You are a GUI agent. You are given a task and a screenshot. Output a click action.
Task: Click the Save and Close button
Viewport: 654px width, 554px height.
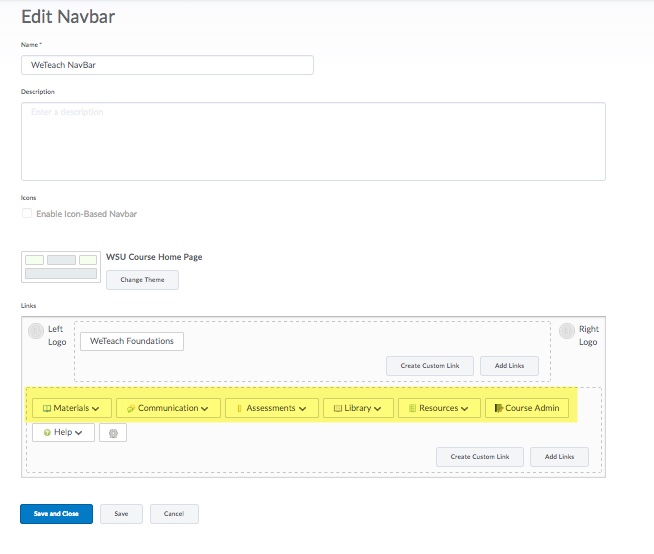(56, 513)
